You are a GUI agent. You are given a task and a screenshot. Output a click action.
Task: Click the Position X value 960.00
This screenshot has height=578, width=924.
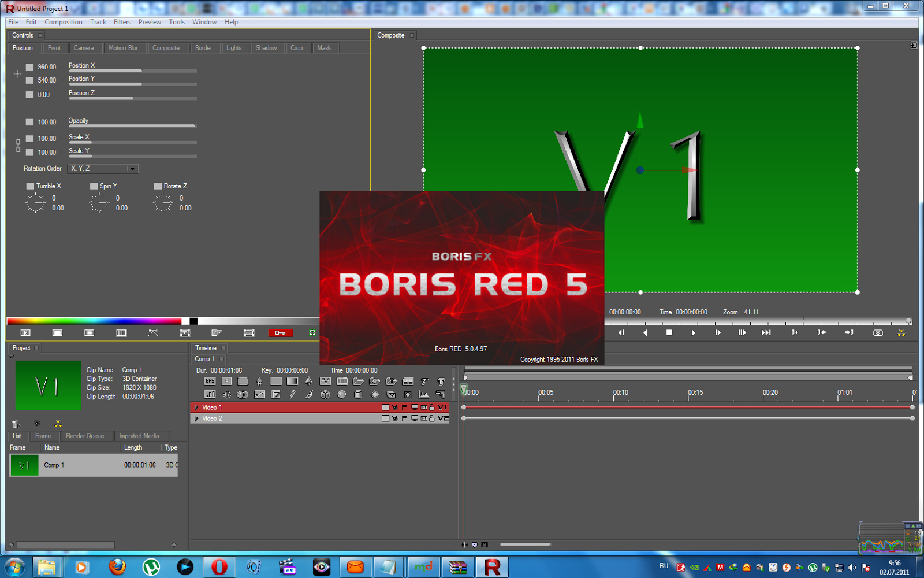47,67
